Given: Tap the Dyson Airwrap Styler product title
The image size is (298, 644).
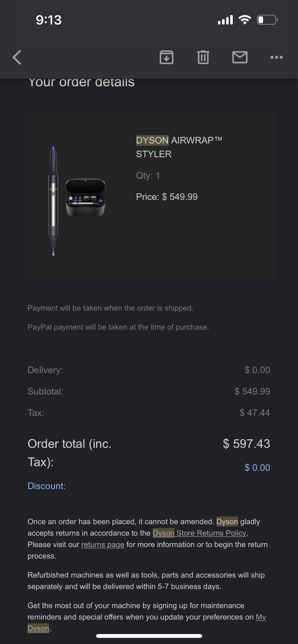Looking at the screenshot, I should pos(179,147).
